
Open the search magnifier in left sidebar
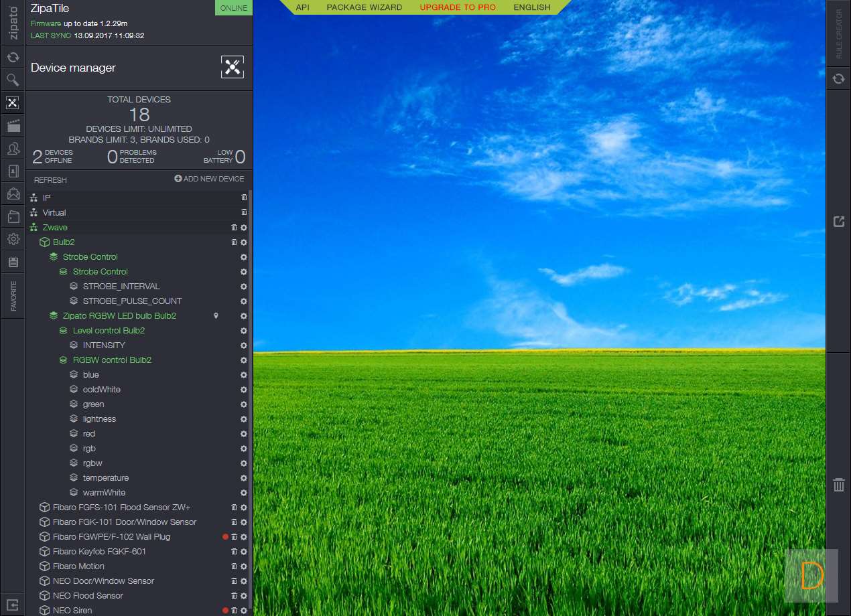[13, 80]
